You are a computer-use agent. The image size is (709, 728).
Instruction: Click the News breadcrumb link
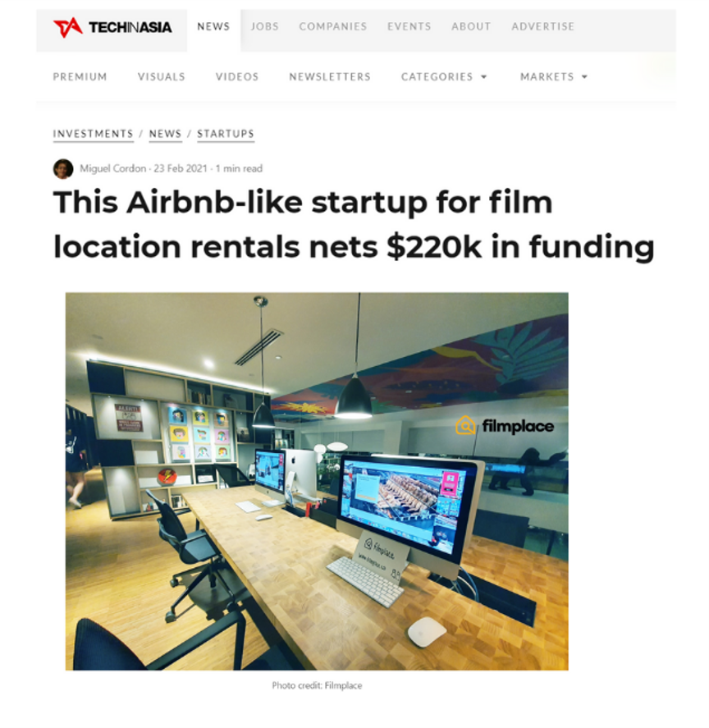[x=165, y=134]
